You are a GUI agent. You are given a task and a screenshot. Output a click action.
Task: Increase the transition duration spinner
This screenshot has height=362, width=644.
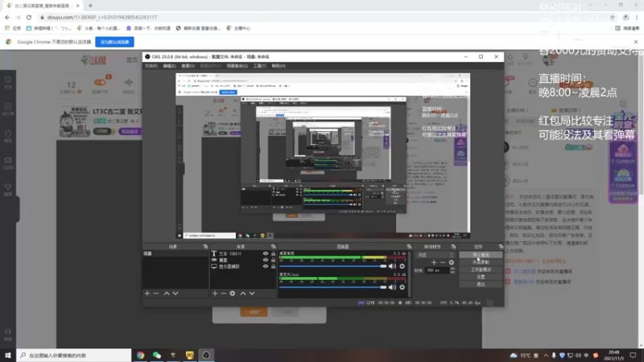pyautogui.click(x=452, y=269)
